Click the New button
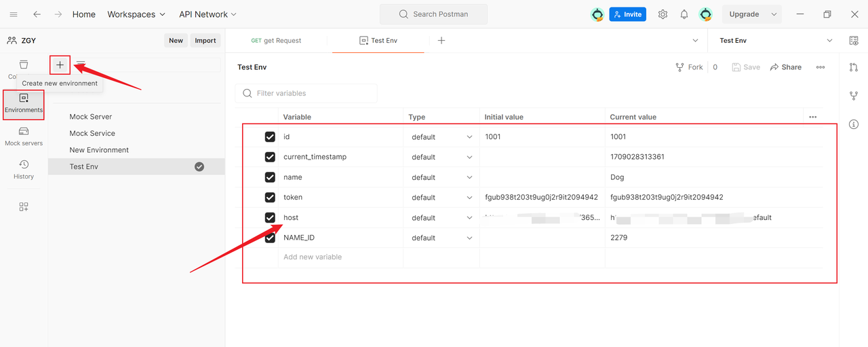This screenshot has height=347, width=868. [176, 41]
